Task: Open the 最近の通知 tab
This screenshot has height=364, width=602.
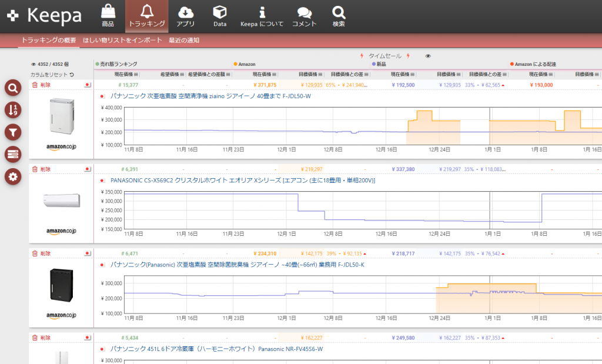Action: point(184,41)
